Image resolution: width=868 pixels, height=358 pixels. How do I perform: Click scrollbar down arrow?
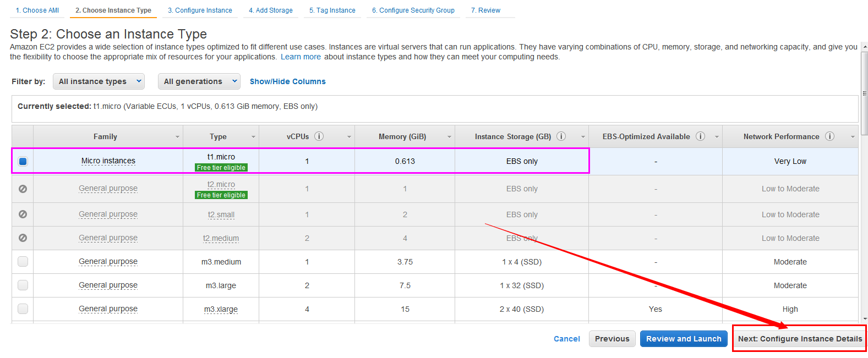coord(864,318)
